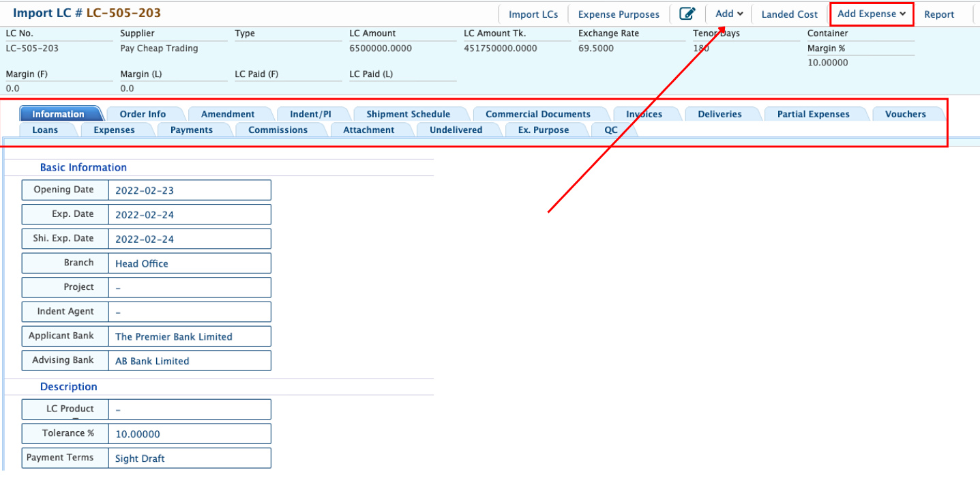Expand the Add dropdown menu

(728, 14)
